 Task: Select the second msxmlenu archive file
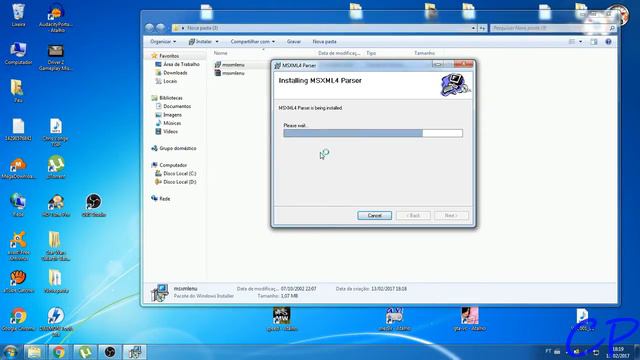click(x=233, y=73)
